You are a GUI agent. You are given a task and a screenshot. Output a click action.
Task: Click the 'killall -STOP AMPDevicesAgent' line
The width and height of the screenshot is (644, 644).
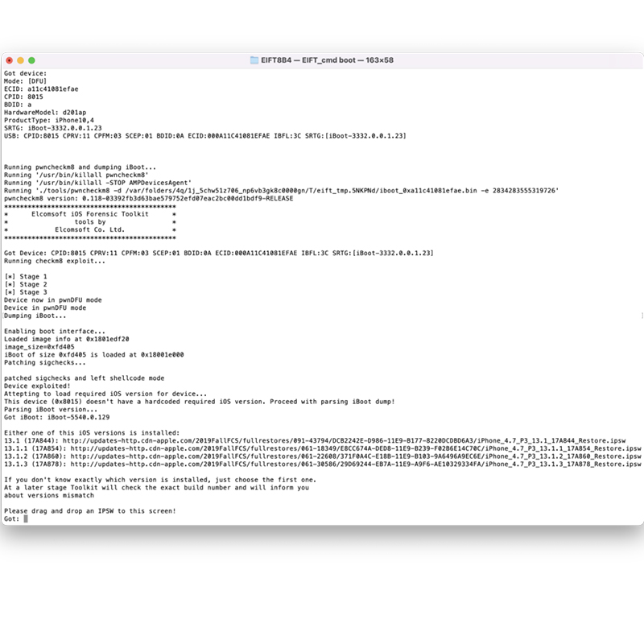click(x=97, y=183)
